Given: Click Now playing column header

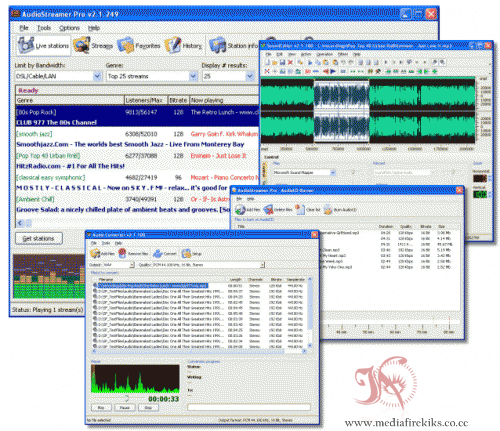Looking at the screenshot, I should click(224, 100).
